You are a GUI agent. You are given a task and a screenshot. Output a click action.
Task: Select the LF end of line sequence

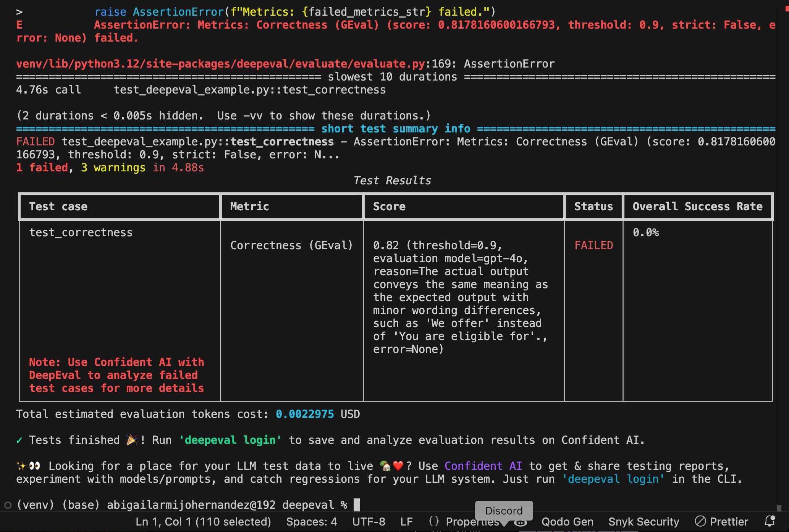tap(406, 522)
